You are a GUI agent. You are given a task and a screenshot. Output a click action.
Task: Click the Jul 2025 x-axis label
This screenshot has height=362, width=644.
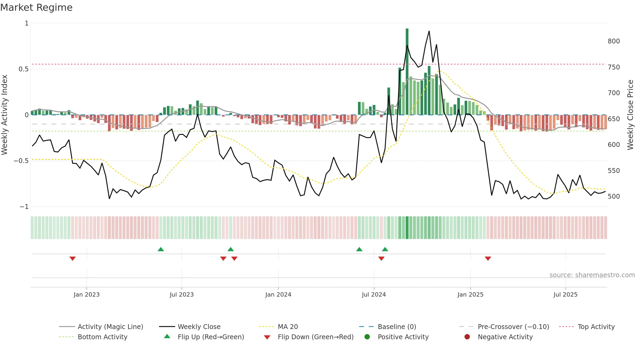pos(565,294)
